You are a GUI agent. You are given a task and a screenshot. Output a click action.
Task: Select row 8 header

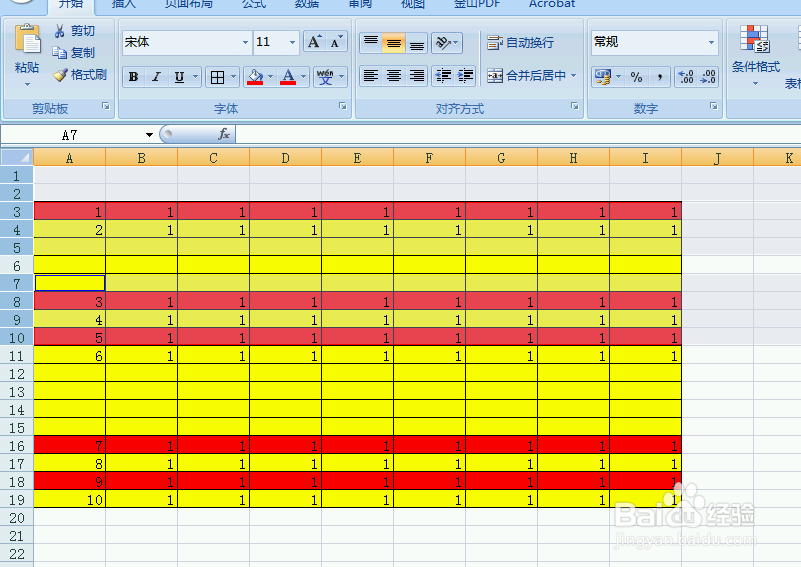point(17,301)
